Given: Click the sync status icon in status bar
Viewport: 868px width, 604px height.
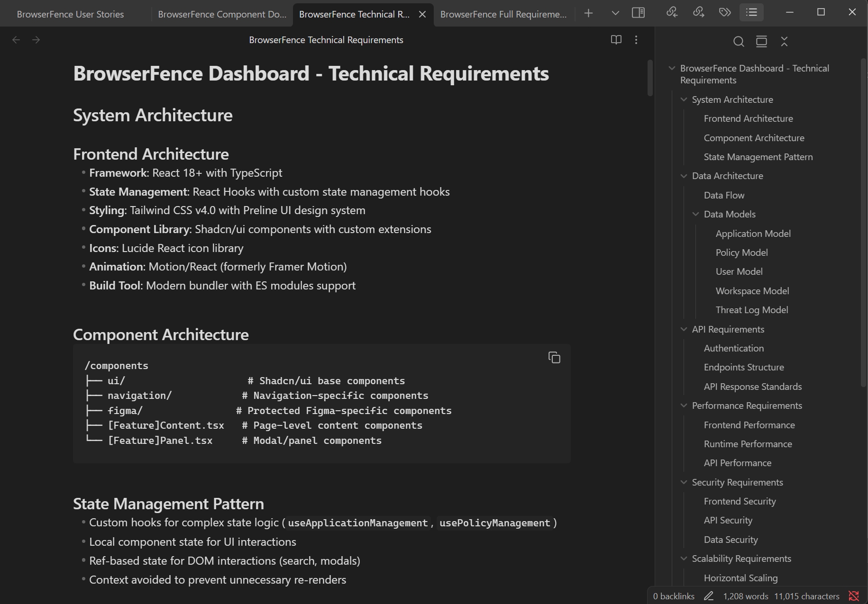Looking at the screenshot, I should pos(854,596).
